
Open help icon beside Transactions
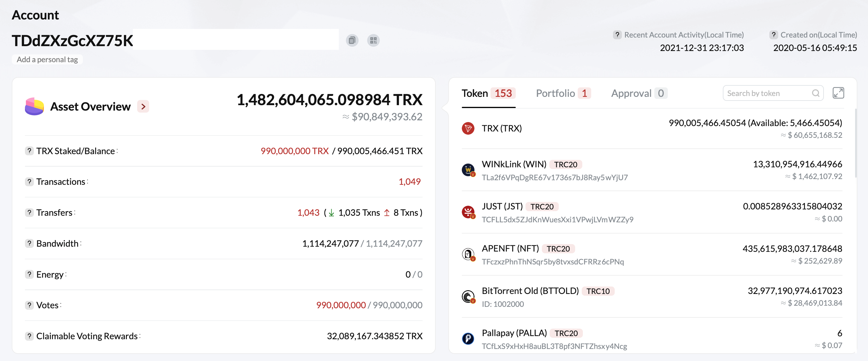(x=29, y=182)
